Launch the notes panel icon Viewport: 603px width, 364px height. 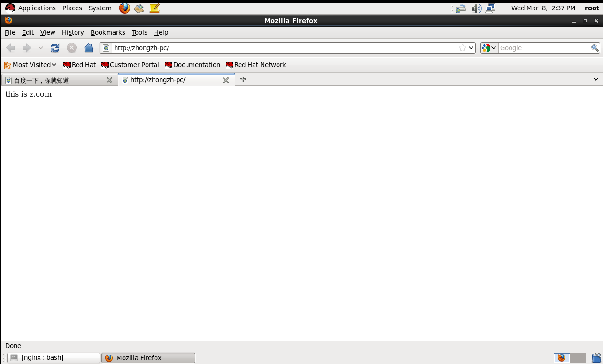coord(155,8)
